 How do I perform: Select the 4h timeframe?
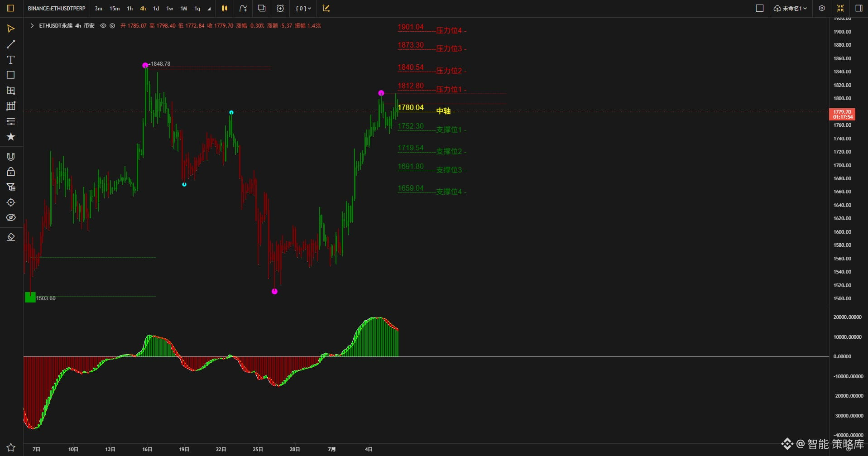[143, 9]
